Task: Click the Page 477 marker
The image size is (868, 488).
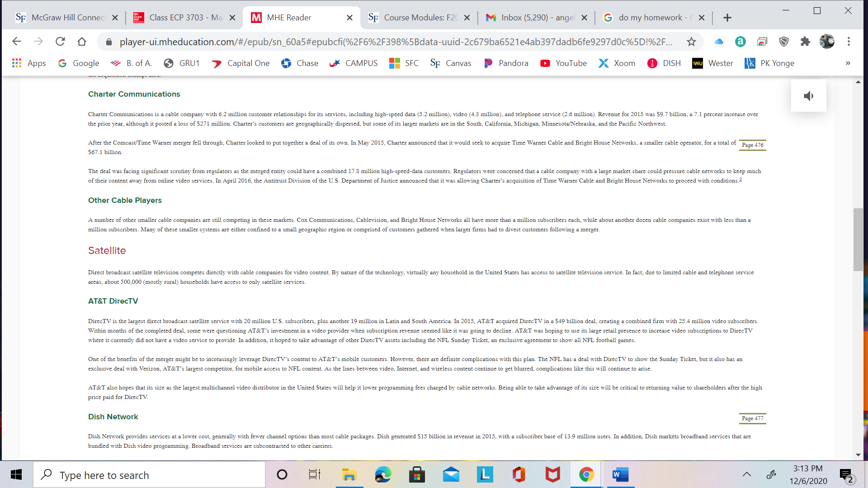Action: click(x=753, y=418)
